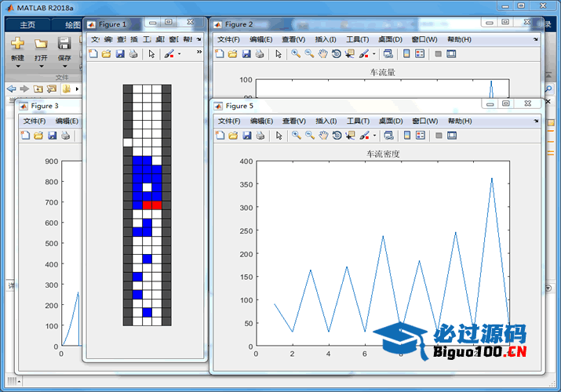561x392 pixels.
Task: Select Data Cursor tool in Figure 5
Action: point(350,136)
